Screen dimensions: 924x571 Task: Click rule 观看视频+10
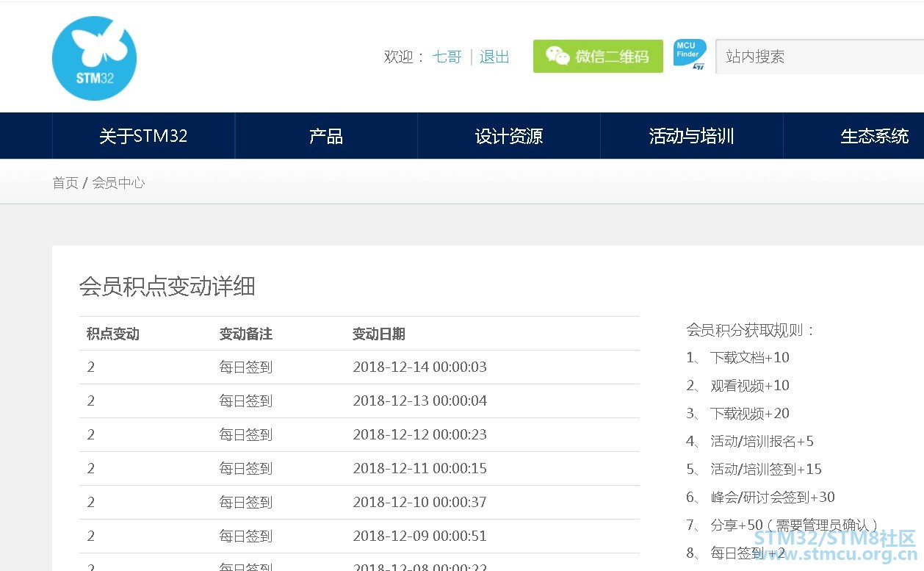pyautogui.click(x=750, y=386)
